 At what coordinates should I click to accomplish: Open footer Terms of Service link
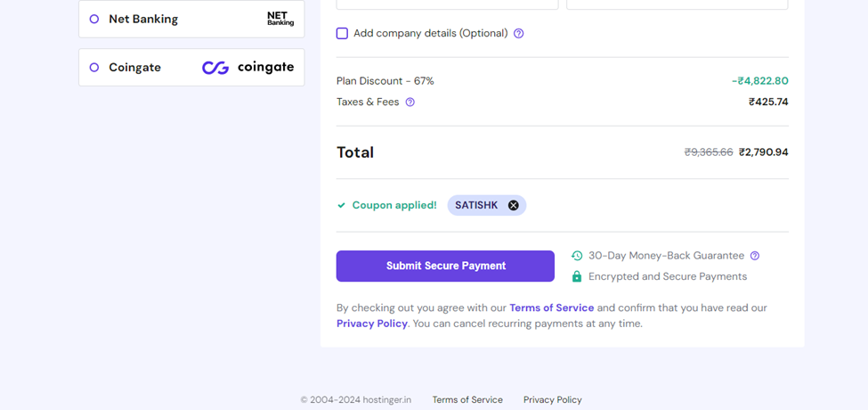click(x=467, y=399)
